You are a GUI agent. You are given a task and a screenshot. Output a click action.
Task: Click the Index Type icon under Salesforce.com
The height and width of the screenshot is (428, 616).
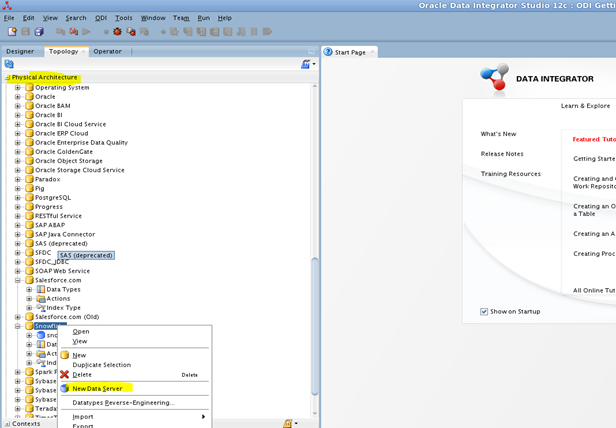tap(41, 307)
